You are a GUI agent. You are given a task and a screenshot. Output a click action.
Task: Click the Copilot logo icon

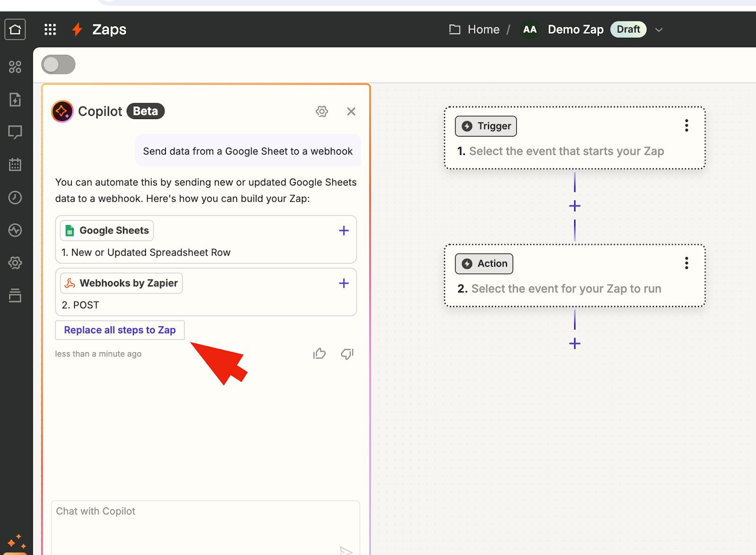tap(62, 112)
